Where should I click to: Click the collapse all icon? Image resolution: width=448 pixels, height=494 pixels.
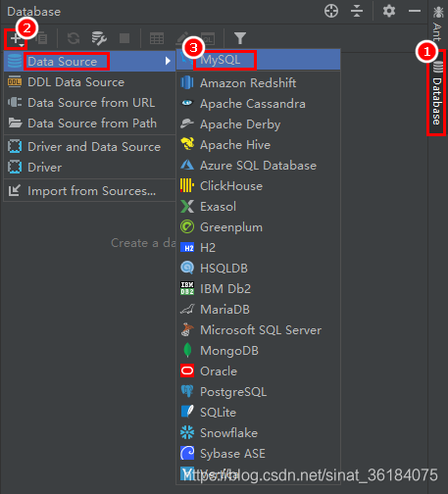tap(357, 11)
